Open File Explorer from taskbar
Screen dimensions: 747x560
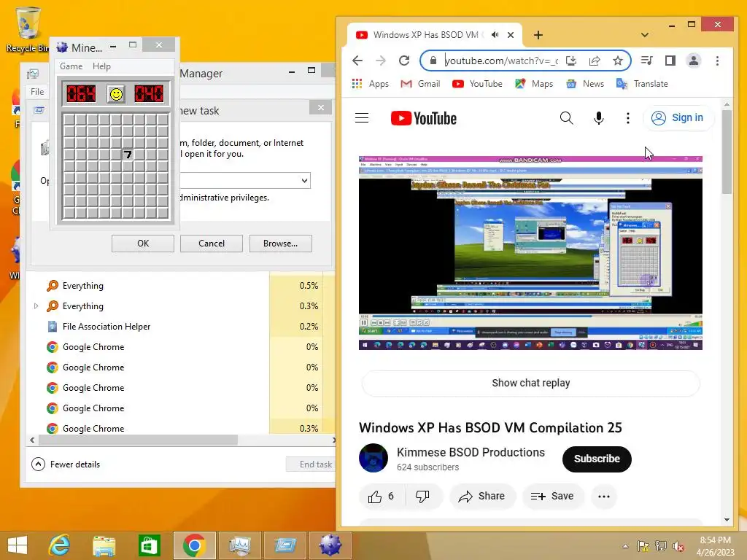(104, 545)
